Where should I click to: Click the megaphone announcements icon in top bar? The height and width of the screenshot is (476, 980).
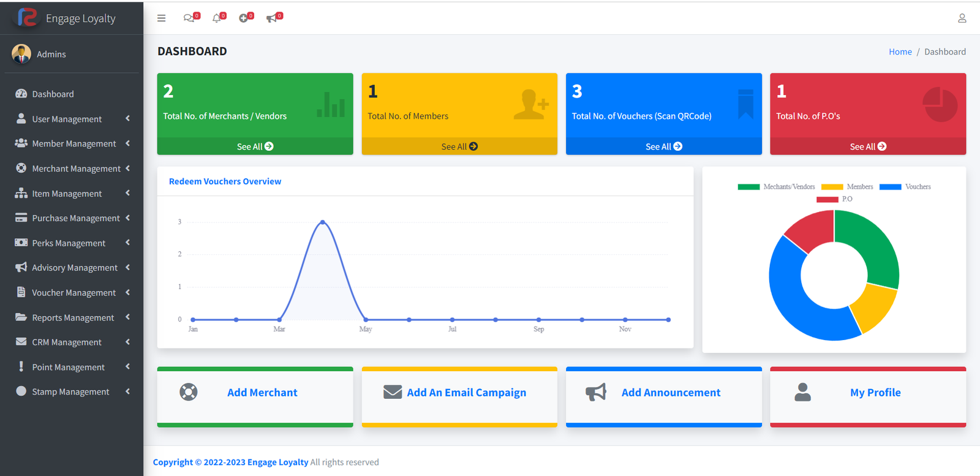point(271,18)
